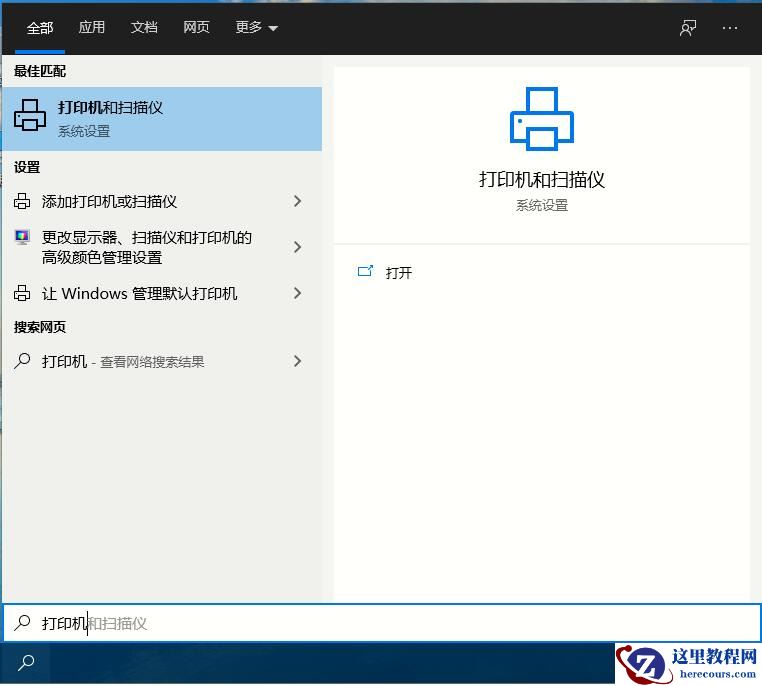Image resolution: width=762 pixels, height=686 pixels.
Task: Open the 更多 dropdown
Action: tap(257, 27)
